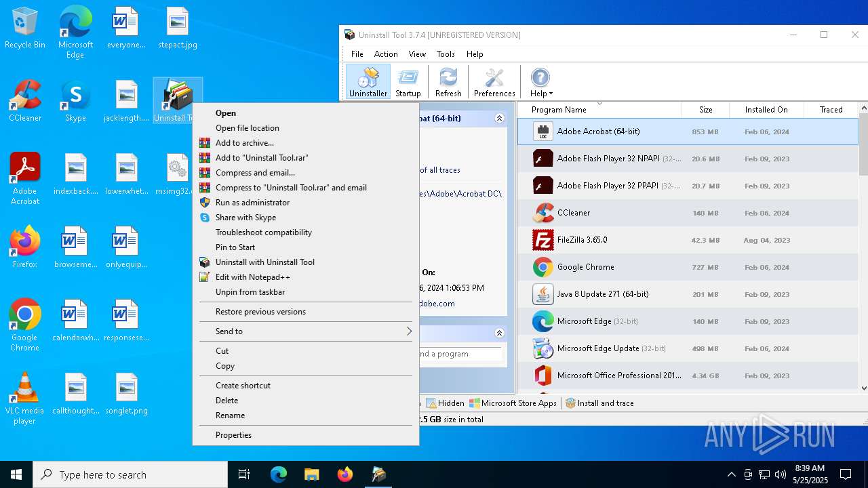
Task: Open Properties from the context menu
Action: 306,435
